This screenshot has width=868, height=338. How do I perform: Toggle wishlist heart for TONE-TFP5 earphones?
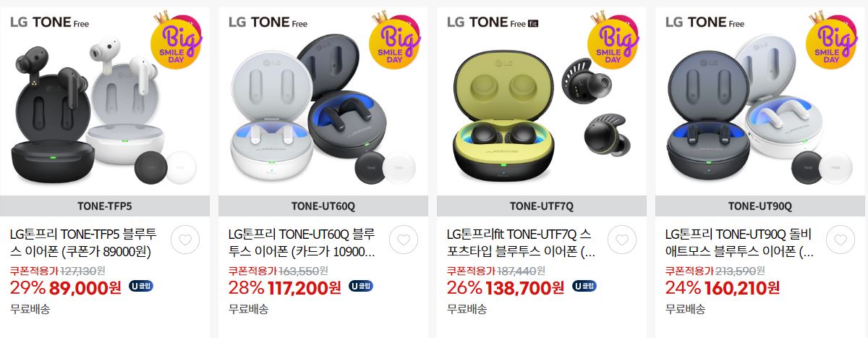[184, 240]
